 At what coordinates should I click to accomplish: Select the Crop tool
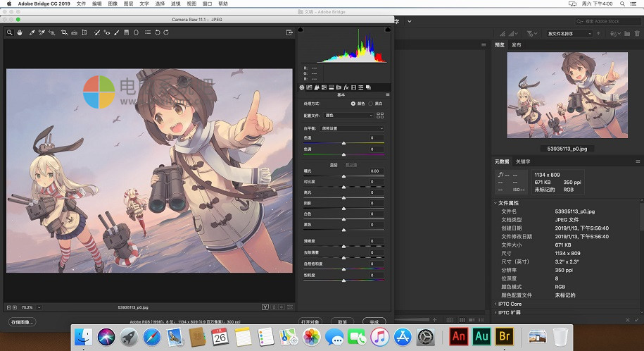click(x=64, y=32)
